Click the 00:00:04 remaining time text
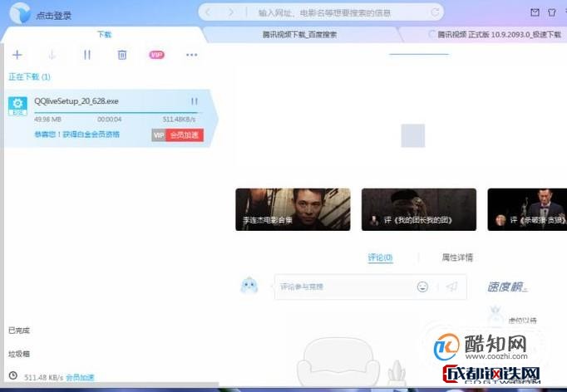 click(109, 120)
